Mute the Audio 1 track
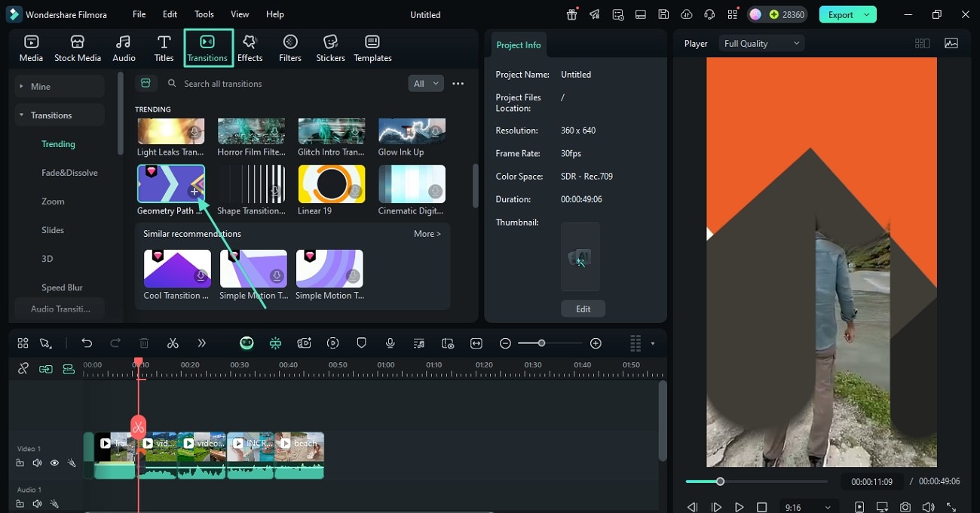Screen dimensions: 980x513 coord(37,503)
